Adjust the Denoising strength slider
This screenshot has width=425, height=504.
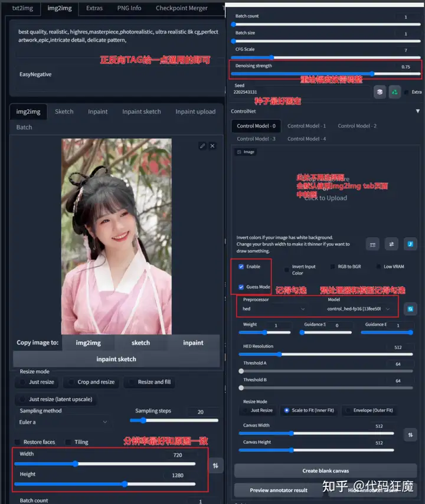tap(325, 74)
